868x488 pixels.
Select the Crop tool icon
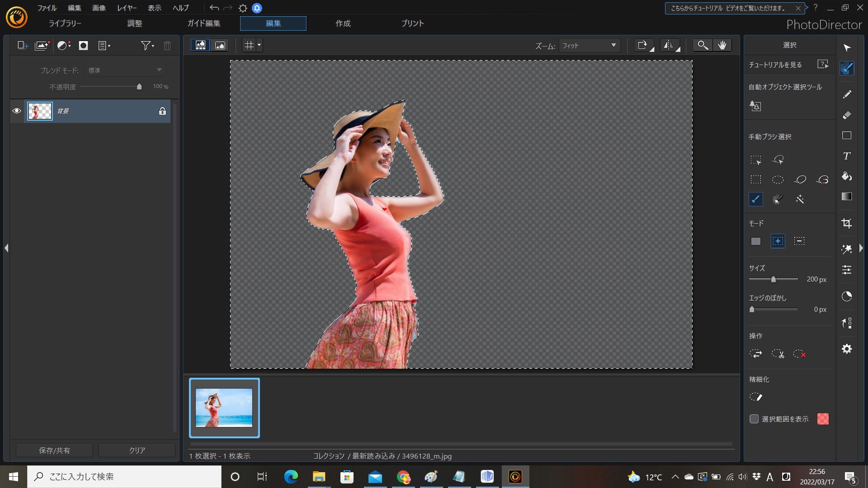point(847,223)
